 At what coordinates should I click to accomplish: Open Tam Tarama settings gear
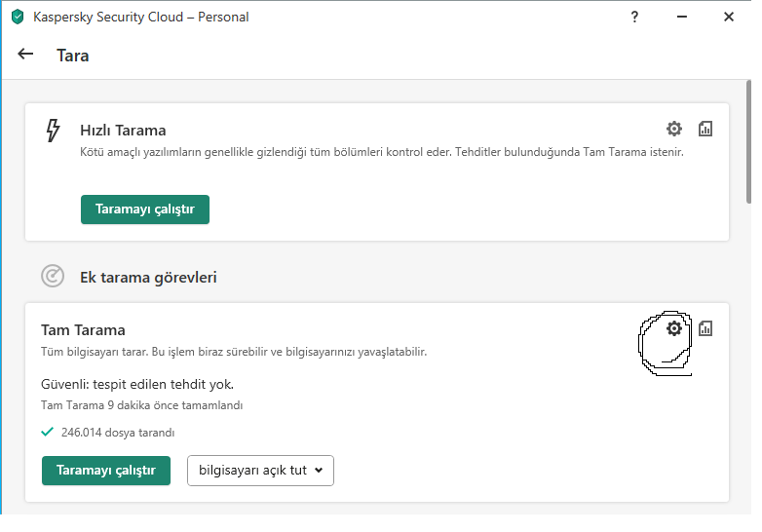point(674,329)
